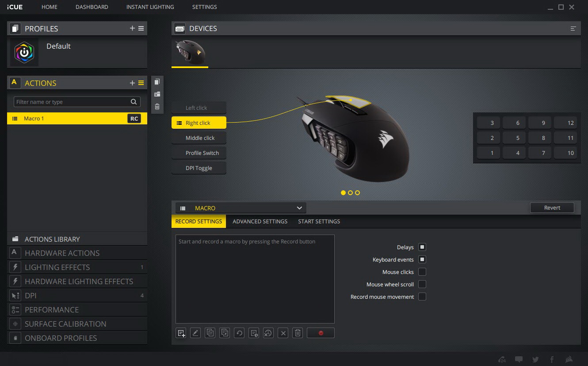This screenshot has width=588, height=366.
Task: Click the insert delay clock icon
Action: tap(254, 333)
